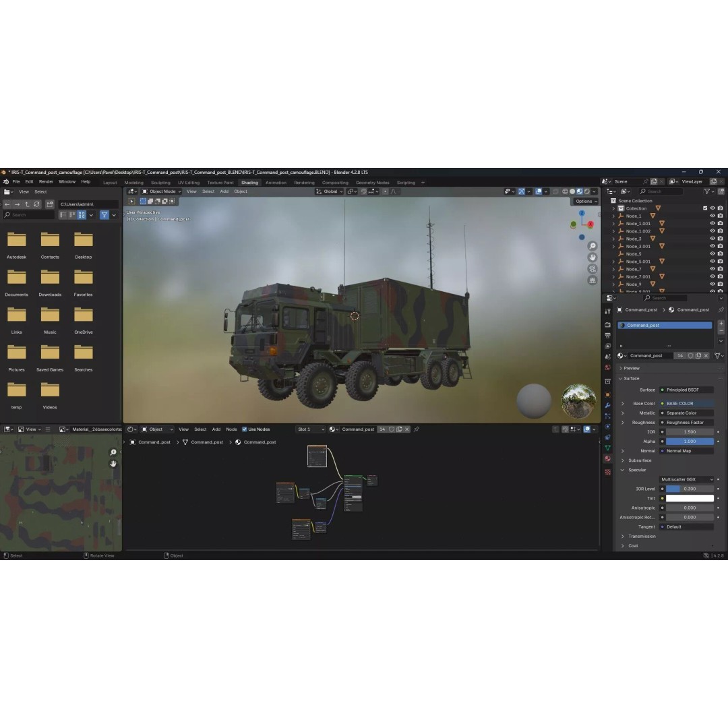Viewport: 728px width, 728px height.
Task: Unlink the Command_post material with X
Action: pos(706,356)
